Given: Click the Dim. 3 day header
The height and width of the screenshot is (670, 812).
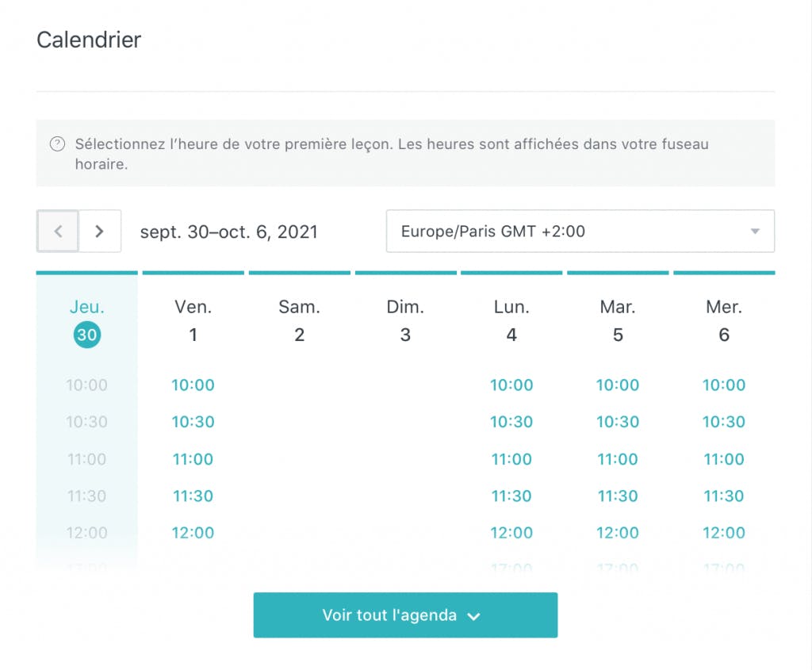Looking at the screenshot, I should coord(405,320).
